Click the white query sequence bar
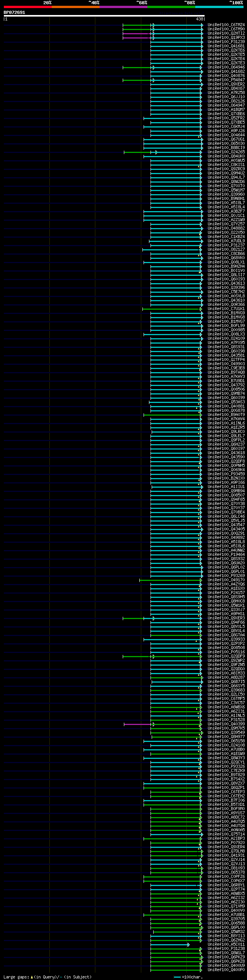 (104, 16)
